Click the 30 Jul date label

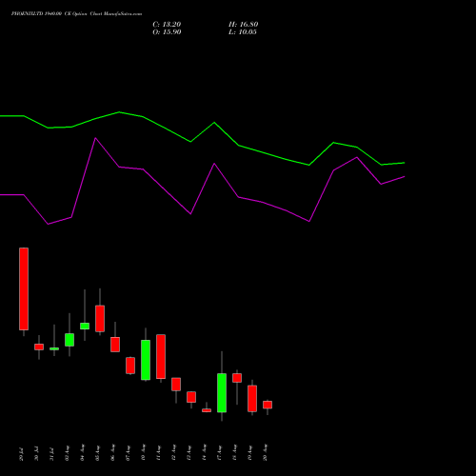36,454
